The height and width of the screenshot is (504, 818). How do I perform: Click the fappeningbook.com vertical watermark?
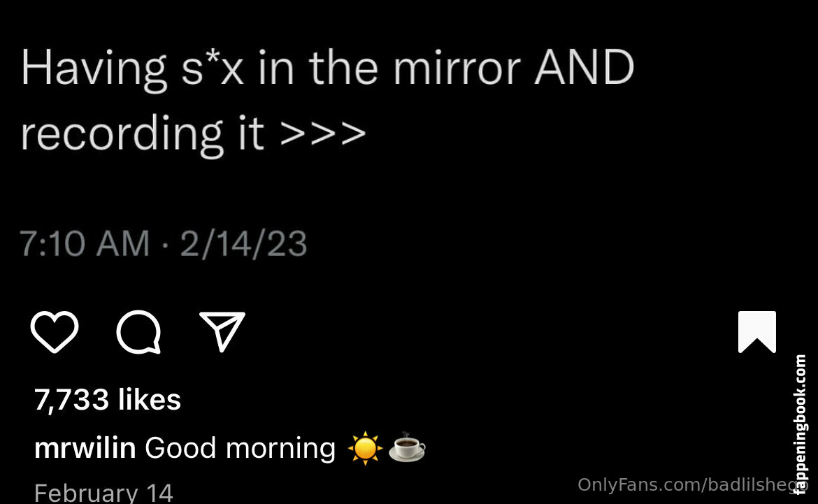pyautogui.click(x=801, y=424)
